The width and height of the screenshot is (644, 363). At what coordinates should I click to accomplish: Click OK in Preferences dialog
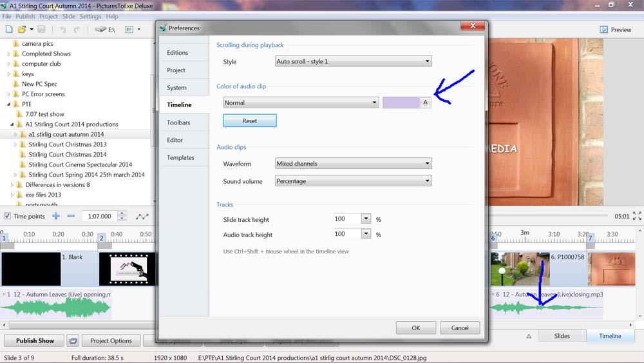[415, 328]
